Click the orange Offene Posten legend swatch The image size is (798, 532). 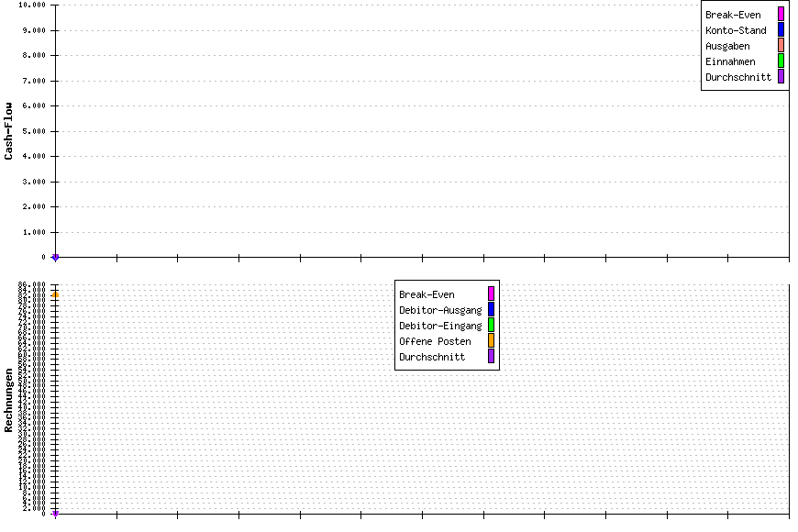point(491,341)
